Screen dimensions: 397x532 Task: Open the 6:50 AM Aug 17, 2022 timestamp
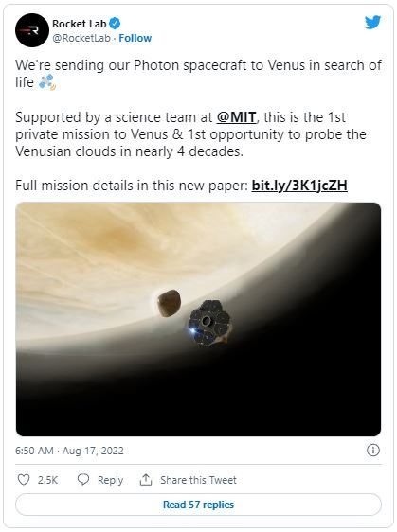[x=69, y=451]
